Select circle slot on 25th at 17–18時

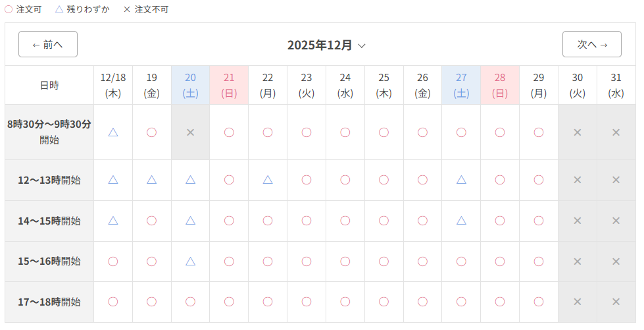click(384, 302)
